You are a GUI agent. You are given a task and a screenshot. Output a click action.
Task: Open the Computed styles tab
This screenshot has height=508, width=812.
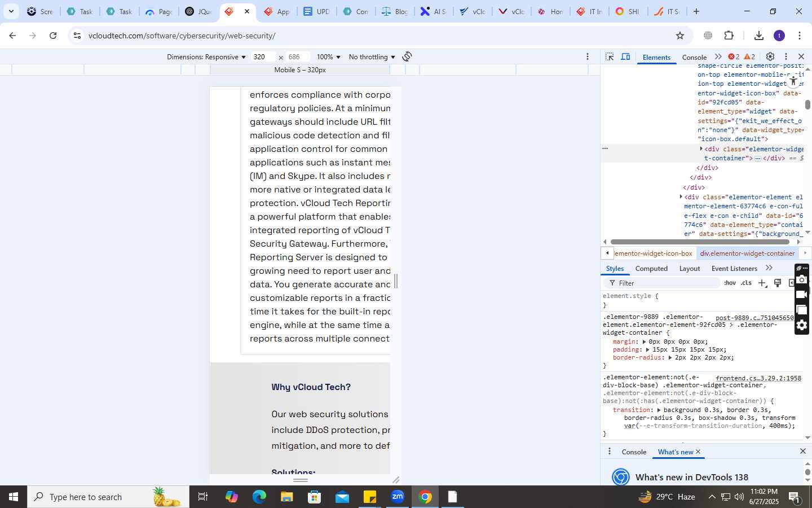point(651,269)
